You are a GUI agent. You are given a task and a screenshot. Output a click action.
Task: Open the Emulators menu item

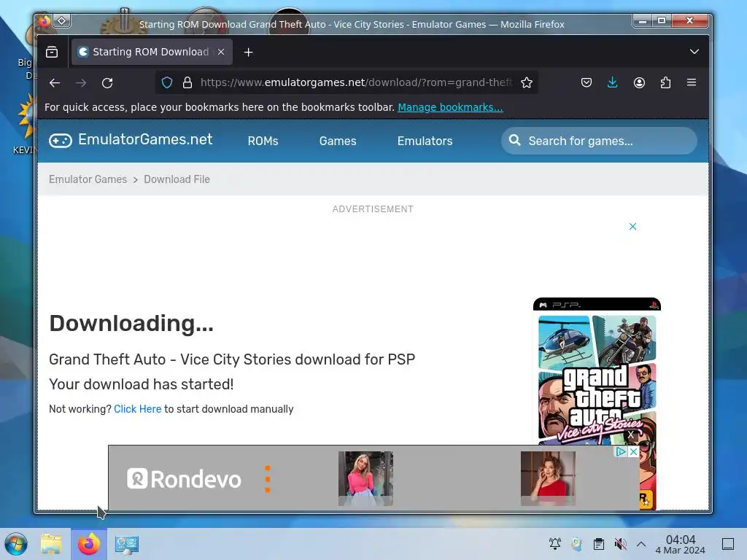click(425, 141)
